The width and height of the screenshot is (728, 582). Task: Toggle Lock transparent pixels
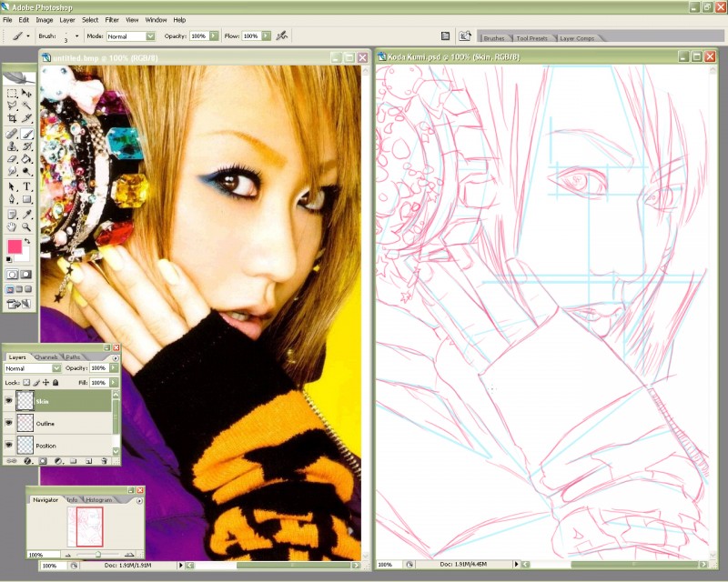pyautogui.click(x=26, y=383)
